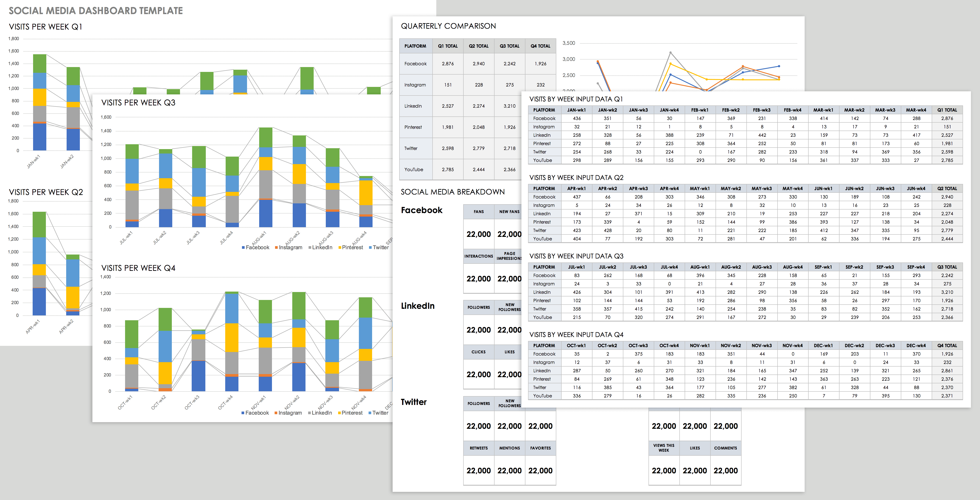This screenshot has width=980, height=500.
Task: Select LinkedIn FEB-wk3 value 442 in Q1 input
Action: coord(762,135)
